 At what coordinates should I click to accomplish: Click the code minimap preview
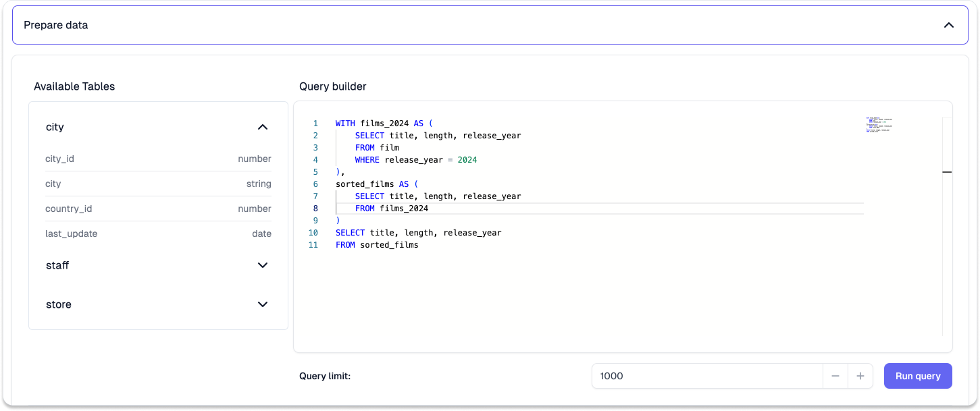[x=879, y=124]
